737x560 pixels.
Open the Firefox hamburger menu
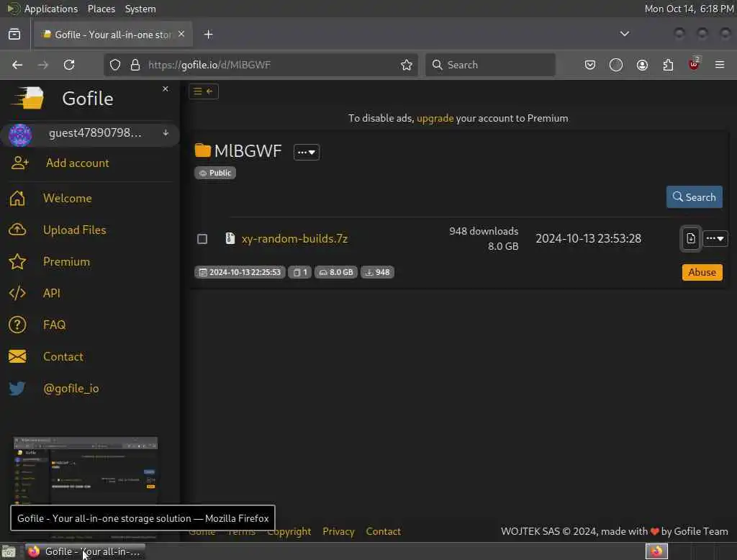(x=720, y=65)
